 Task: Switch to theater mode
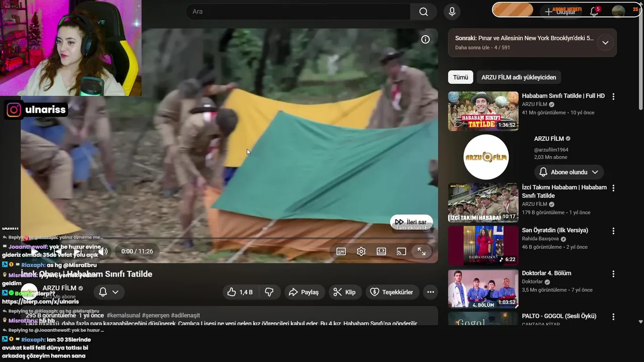click(381, 251)
